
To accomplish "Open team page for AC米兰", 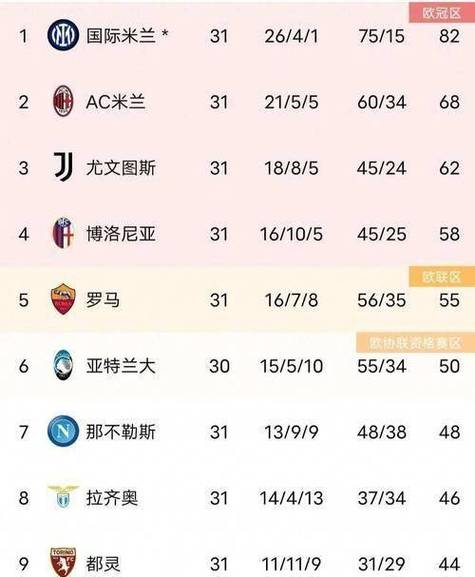I will tap(116, 102).
